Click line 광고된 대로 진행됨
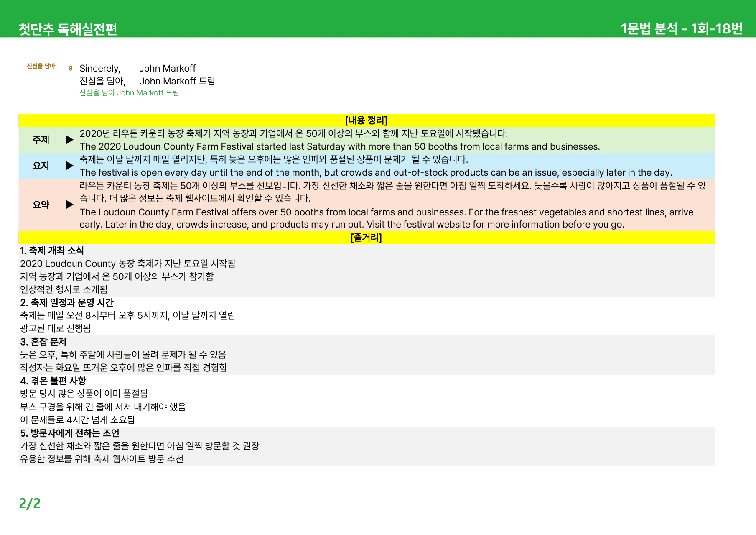 (x=56, y=328)
